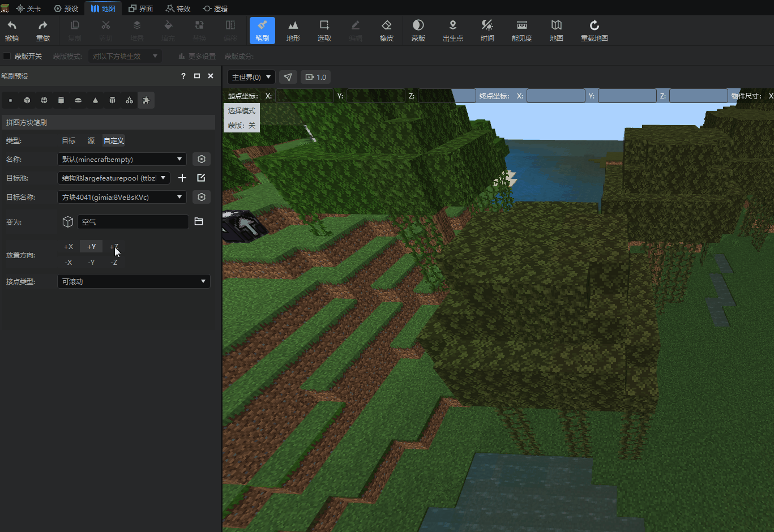Select the cone brush shape

[95, 100]
